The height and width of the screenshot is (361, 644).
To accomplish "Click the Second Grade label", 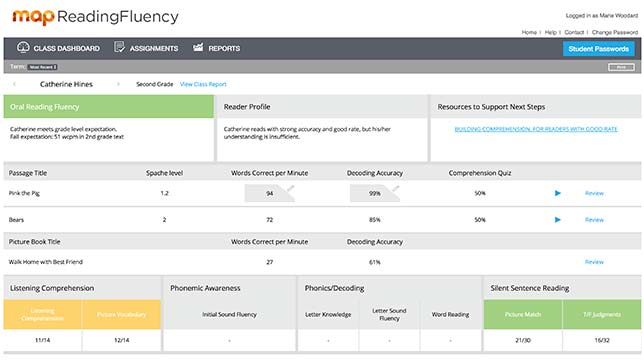I will pos(154,84).
